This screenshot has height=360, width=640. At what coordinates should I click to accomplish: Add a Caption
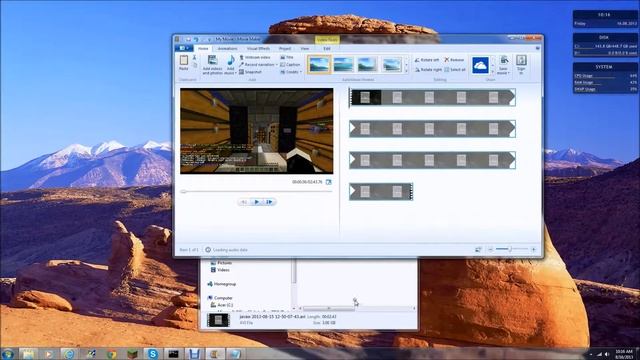[290, 65]
